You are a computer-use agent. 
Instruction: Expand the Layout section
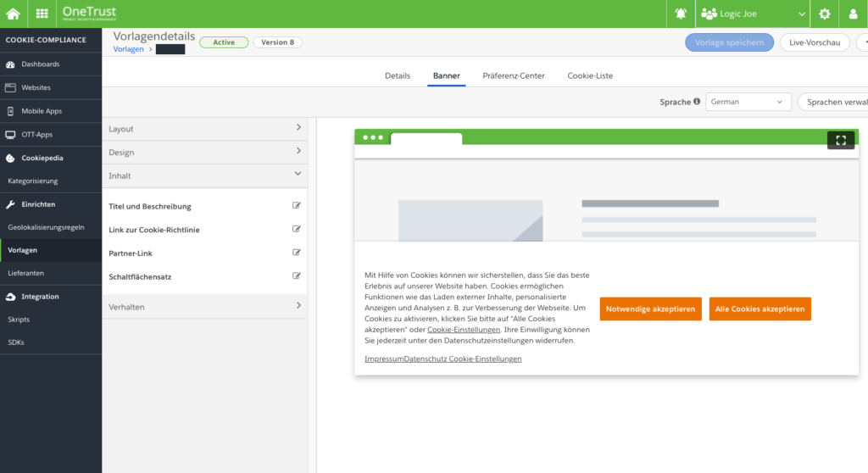(205, 129)
